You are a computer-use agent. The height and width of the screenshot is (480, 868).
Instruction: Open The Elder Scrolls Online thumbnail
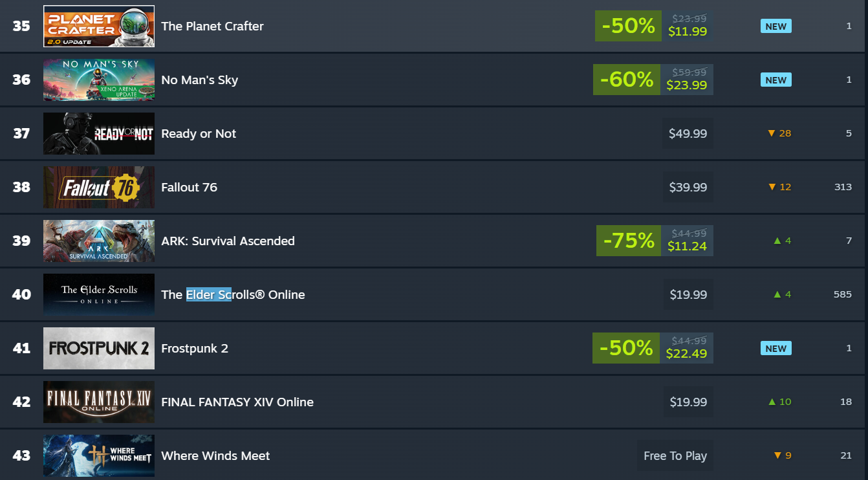point(99,295)
